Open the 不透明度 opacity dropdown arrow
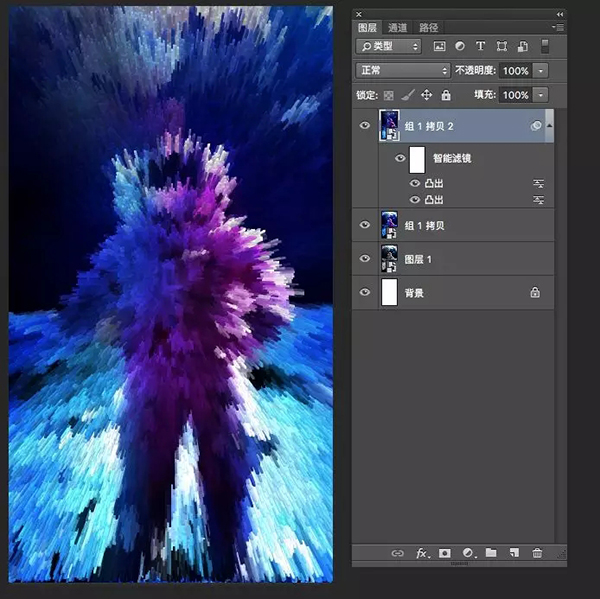This screenshot has height=599, width=600. click(x=541, y=71)
